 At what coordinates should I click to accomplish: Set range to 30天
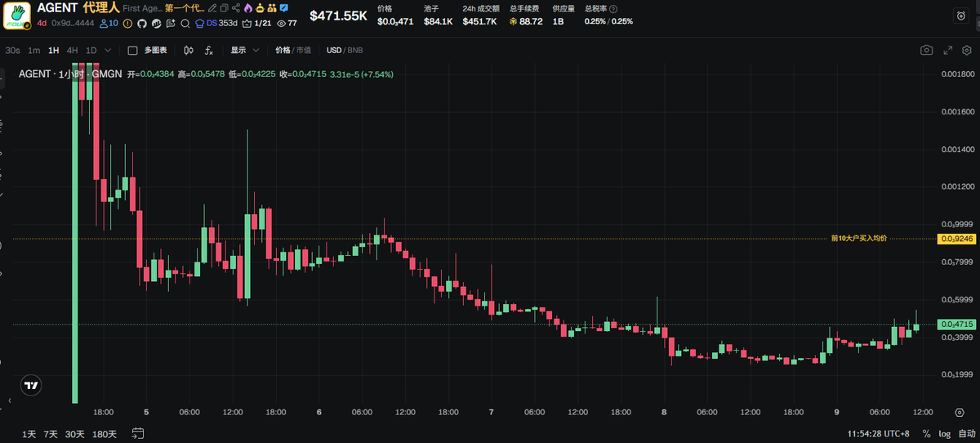pos(75,433)
